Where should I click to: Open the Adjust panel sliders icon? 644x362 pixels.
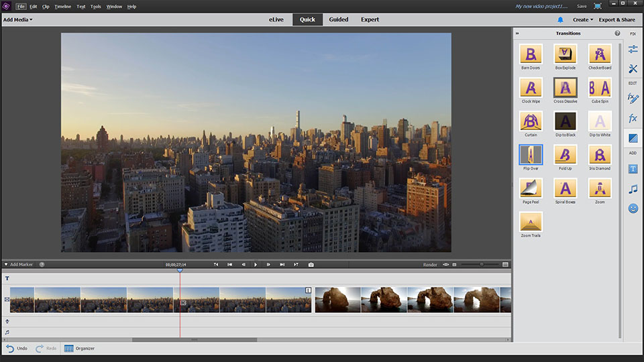click(633, 50)
